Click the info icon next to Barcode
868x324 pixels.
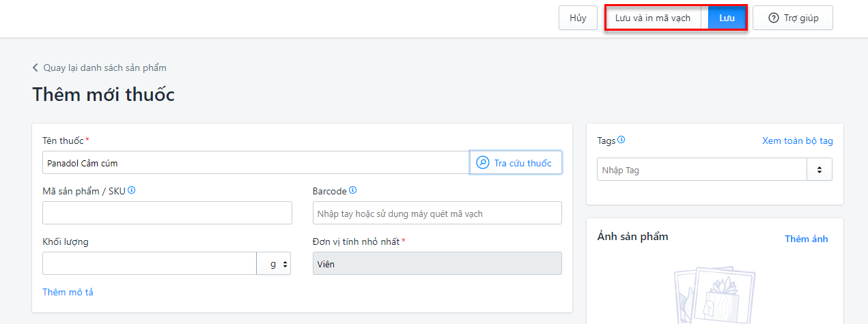click(x=353, y=191)
